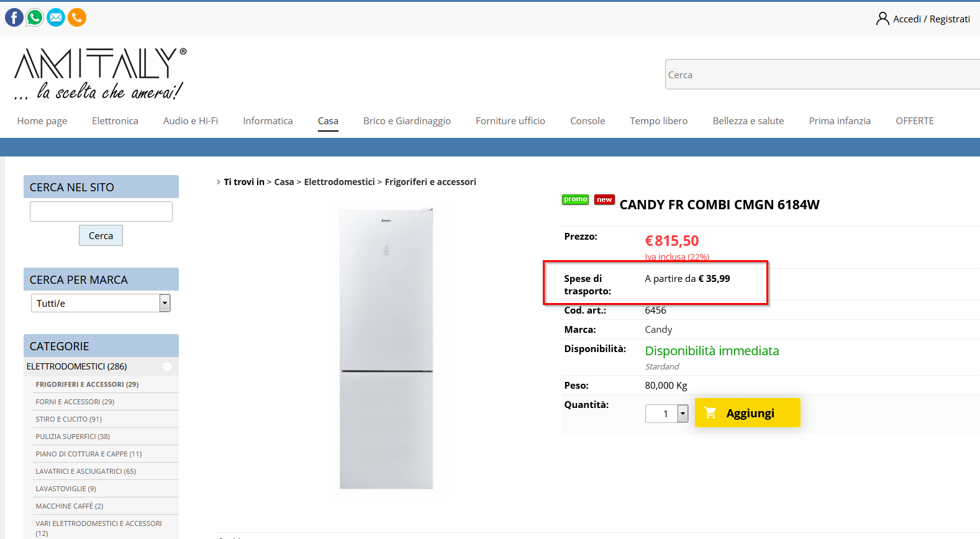Click Disponibilità immediata text
This screenshot has height=539, width=980.
(x=712, y=351)
